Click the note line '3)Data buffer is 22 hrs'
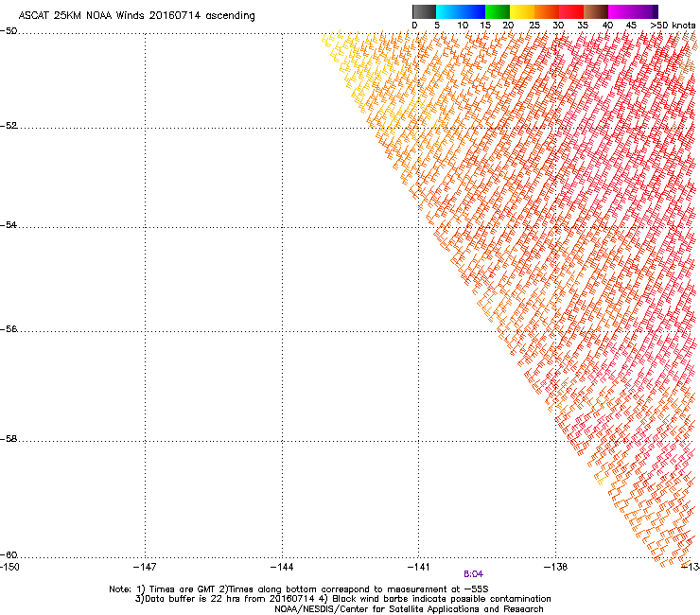Screen dimensions: 700x615 pyautogui.click(x=342, y=599)
